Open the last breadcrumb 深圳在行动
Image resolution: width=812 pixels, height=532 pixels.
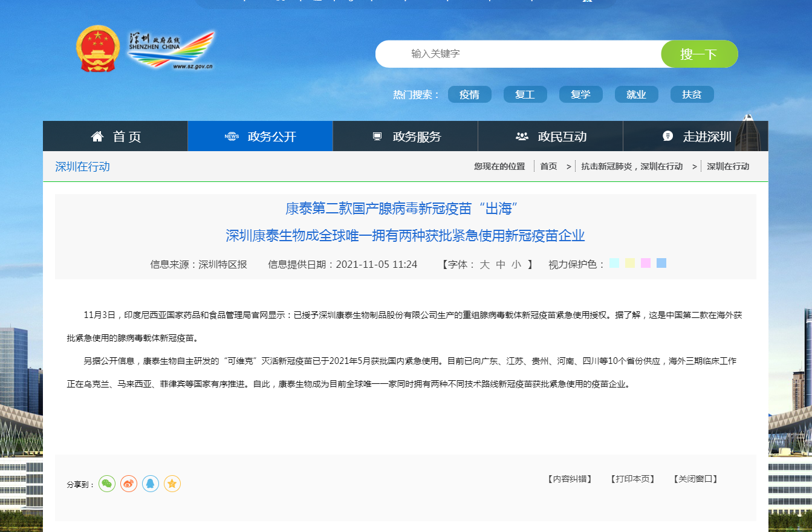[728, 166]
